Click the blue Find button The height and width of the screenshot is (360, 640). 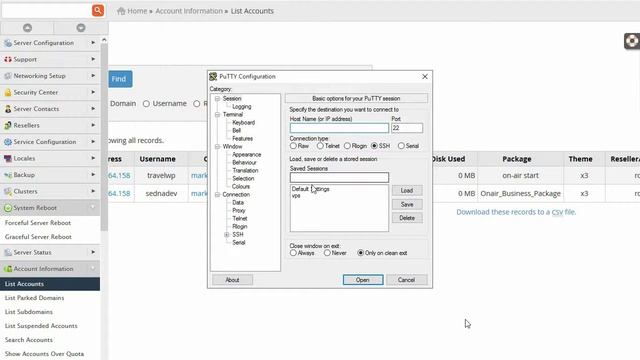(119, 79)
